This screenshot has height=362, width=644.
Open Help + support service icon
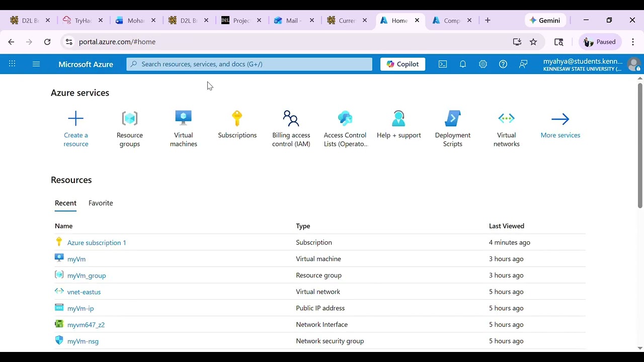pos(399,119)
